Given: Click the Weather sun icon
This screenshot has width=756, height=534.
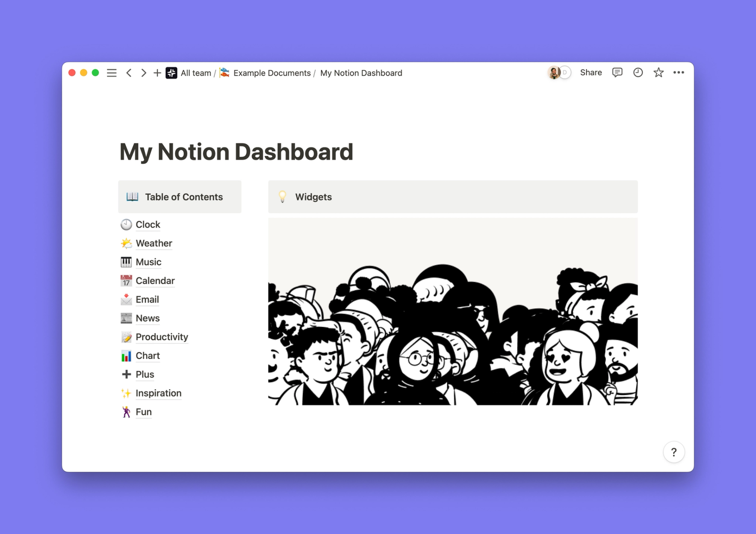Looking at the screenshot, I should pyautogui.click(x=126, y=243).
